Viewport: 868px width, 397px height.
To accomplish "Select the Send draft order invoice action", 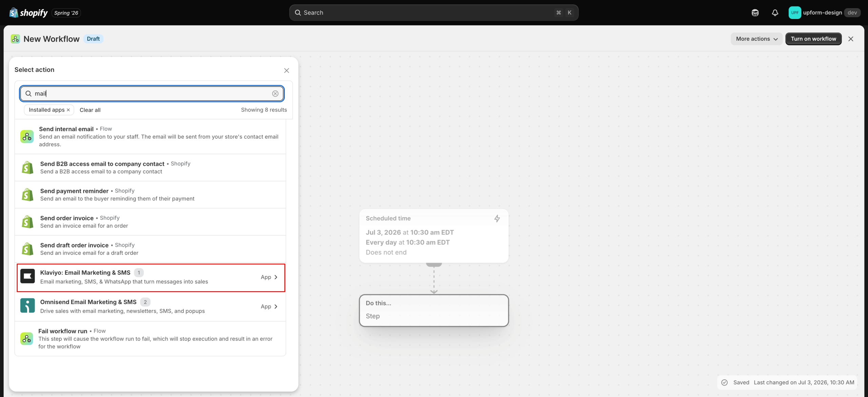I will 150,249.
